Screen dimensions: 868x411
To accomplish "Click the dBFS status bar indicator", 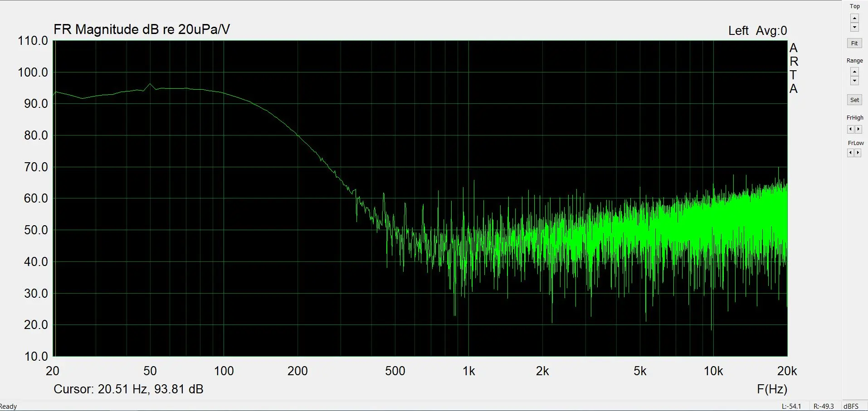I will 851,406.
